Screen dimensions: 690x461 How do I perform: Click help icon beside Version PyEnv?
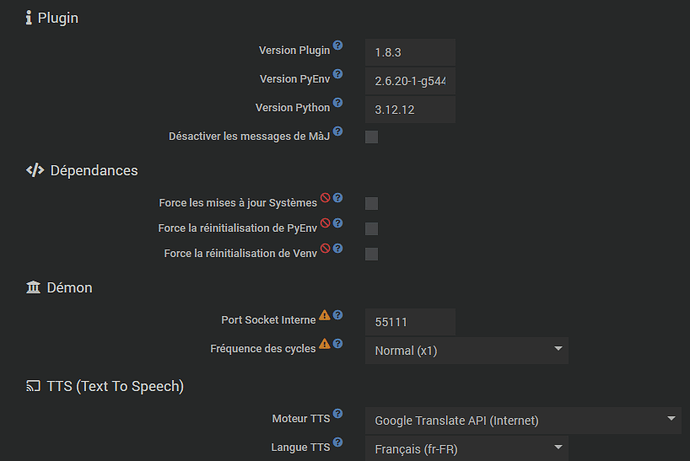tap(338, 74)
